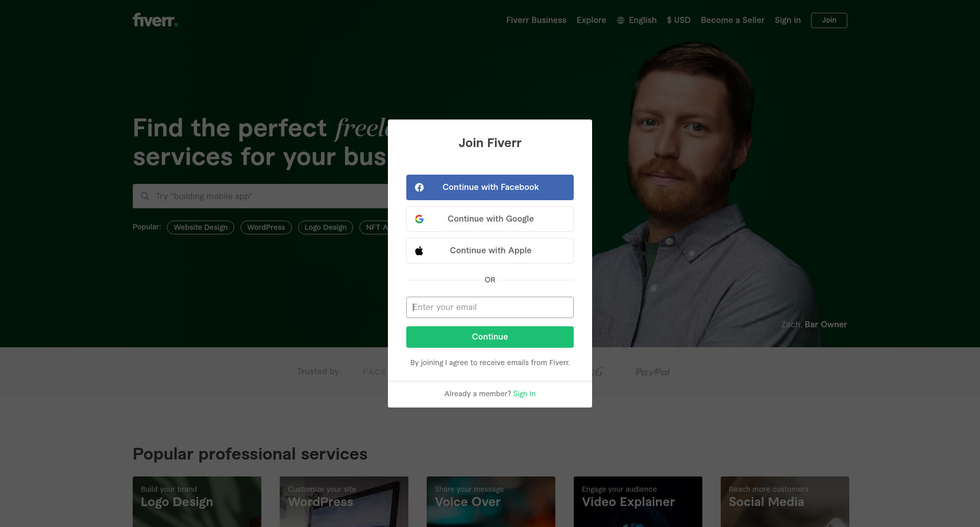The image size is (980, 527).
Task: Open the Logo Design service card
Action: [x=197, y=501]
